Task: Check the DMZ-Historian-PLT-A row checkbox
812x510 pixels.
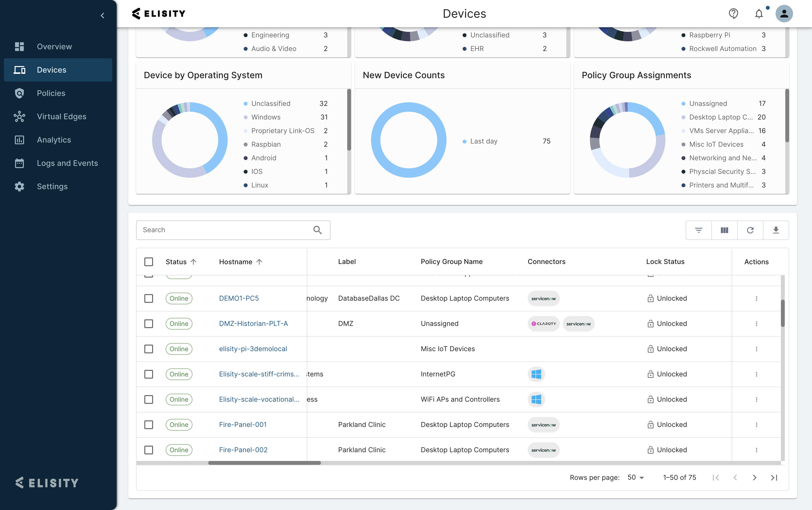Action: coord(149,323)
